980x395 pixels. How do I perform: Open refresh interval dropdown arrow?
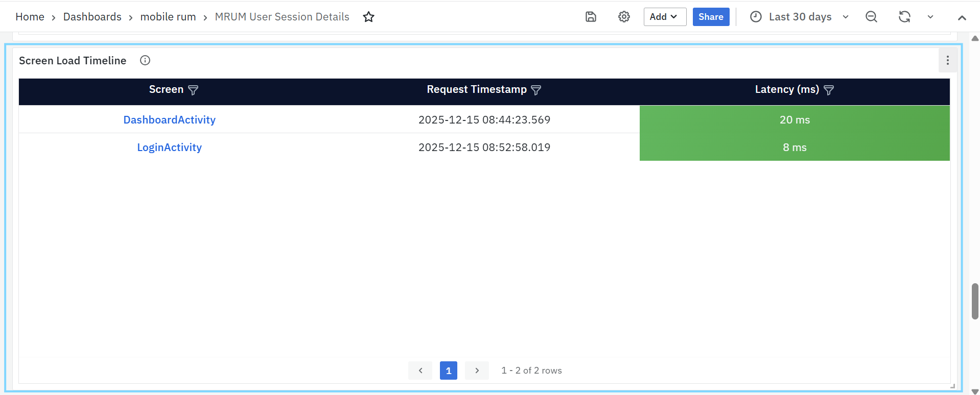coord(930,17)
